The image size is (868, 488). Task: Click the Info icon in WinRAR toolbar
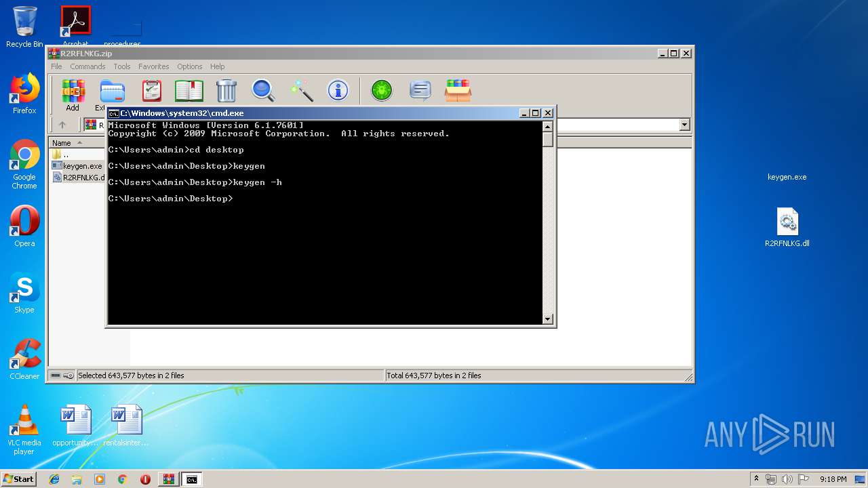coord(338,90)
